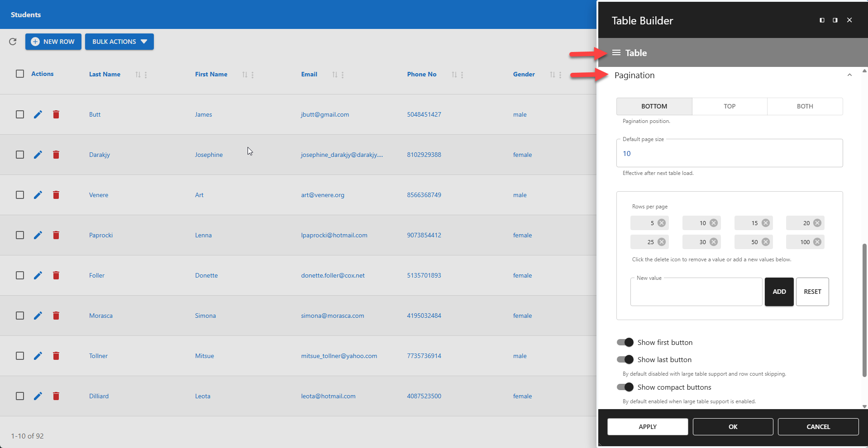Sort the Last Name column
The height and width of the screenshot is (448, 868).
click(x=138, y=74)
